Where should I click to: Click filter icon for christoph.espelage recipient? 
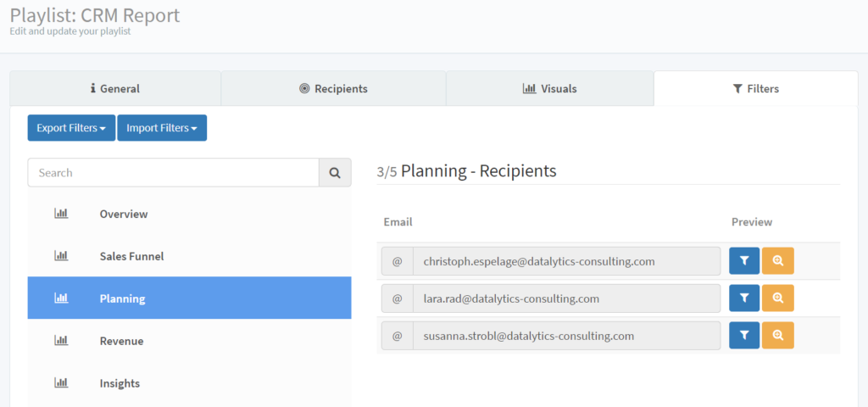744,261
